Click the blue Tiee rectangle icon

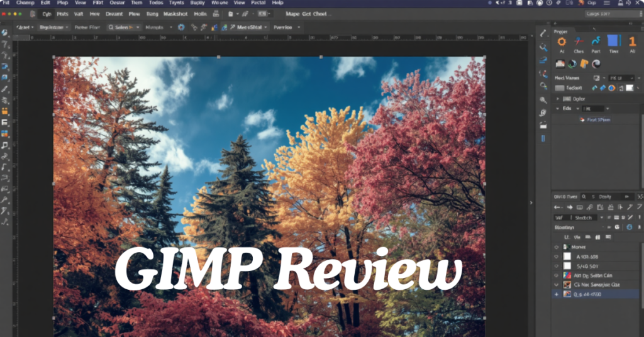(x=613, y=41)
